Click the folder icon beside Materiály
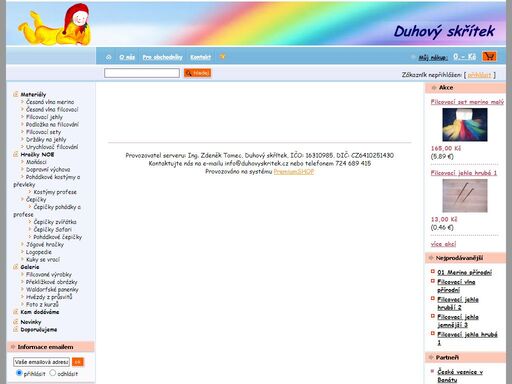Image resolution: width=512 pixels, height=384 pixels. tap(15, 94)
